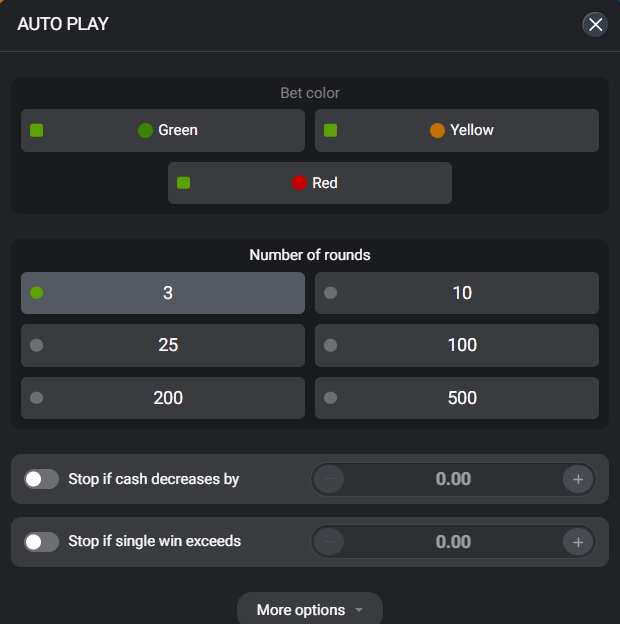Viewport: 620px width, 624px height.
Task: Enable Stop if single win exceeds
Action: (x=42, y=542)
